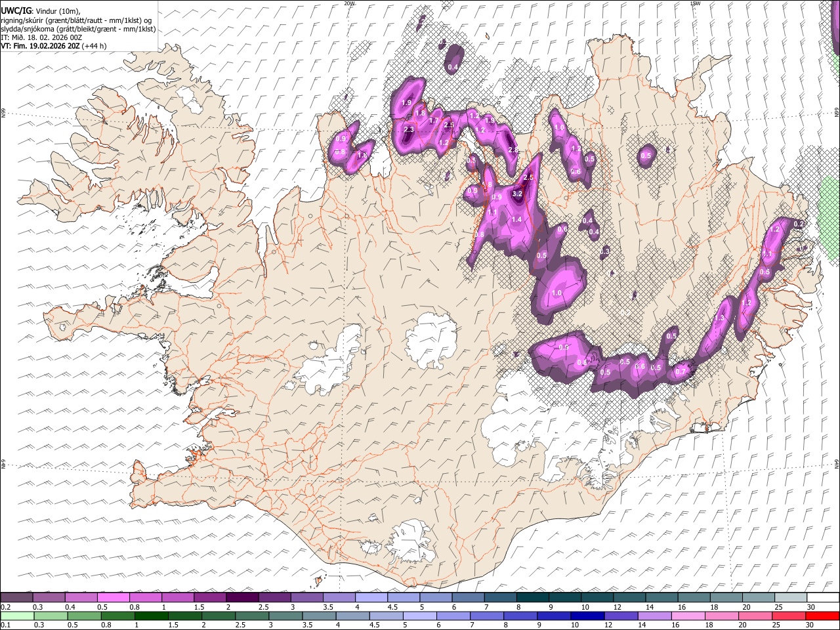Click the 'slydda/snjókoma' legend description line
The height and width of the screenshot is (630, 840).
tap(78, 29)
